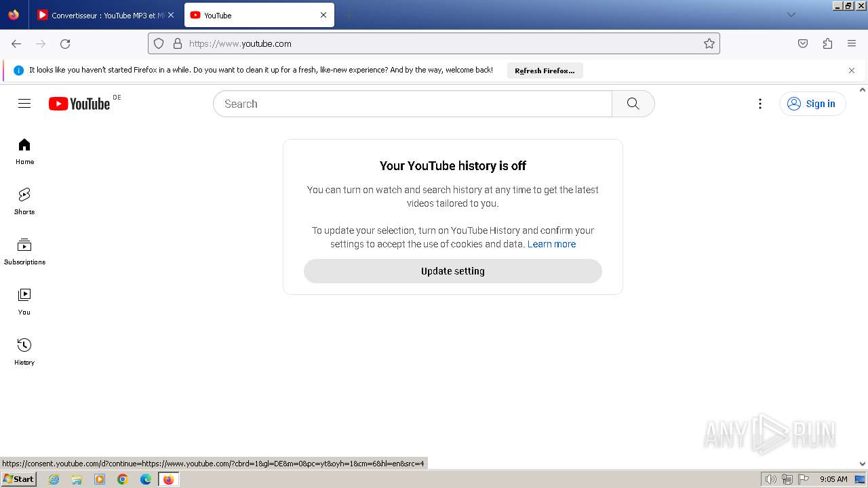Open the Firefox extensions icon
The height and width of the screenshot is (488, 868).
coord(827,43)
